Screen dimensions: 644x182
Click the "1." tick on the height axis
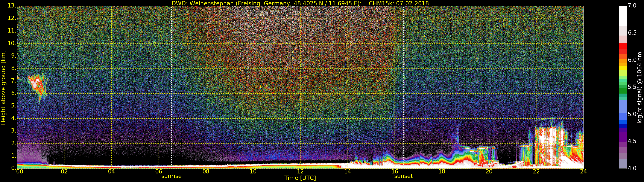tap(14, 156)
